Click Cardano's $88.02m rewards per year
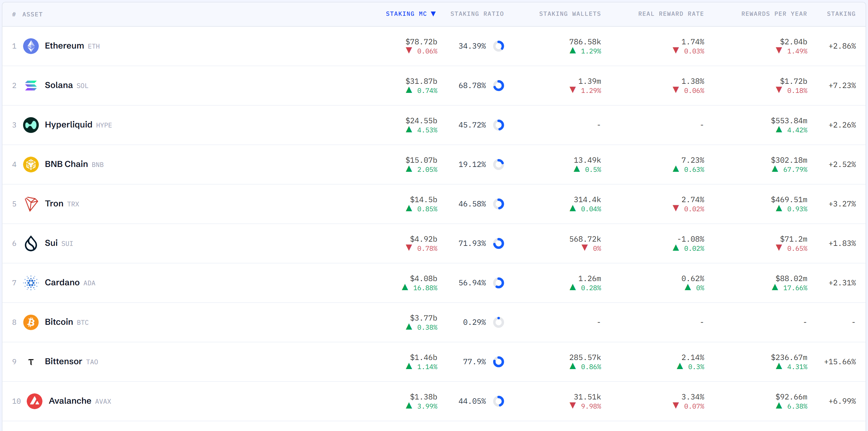Image resolution: width=868 pixels, height=431 pixels. tap(792, 279)
